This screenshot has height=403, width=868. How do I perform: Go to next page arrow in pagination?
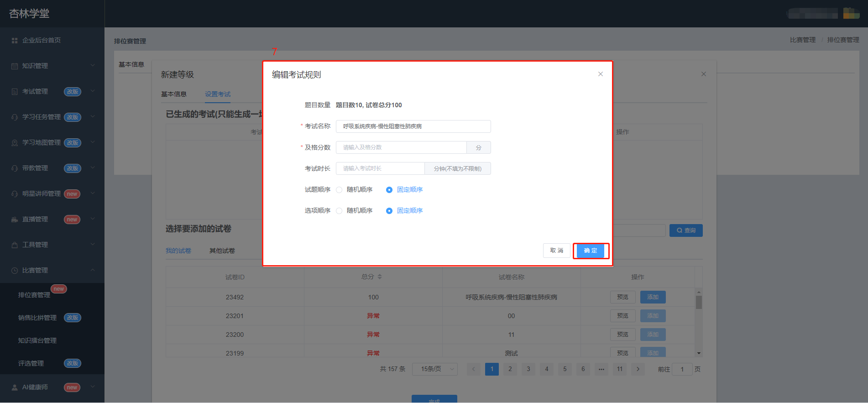638,369
